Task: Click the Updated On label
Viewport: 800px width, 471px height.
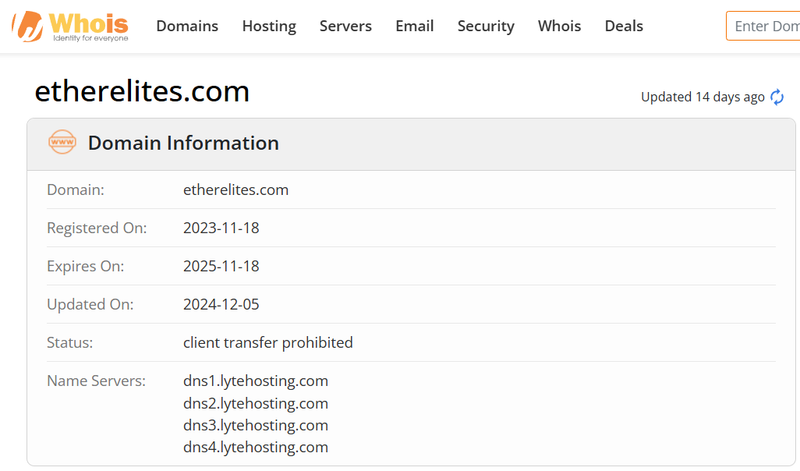Action: (90, 304)
